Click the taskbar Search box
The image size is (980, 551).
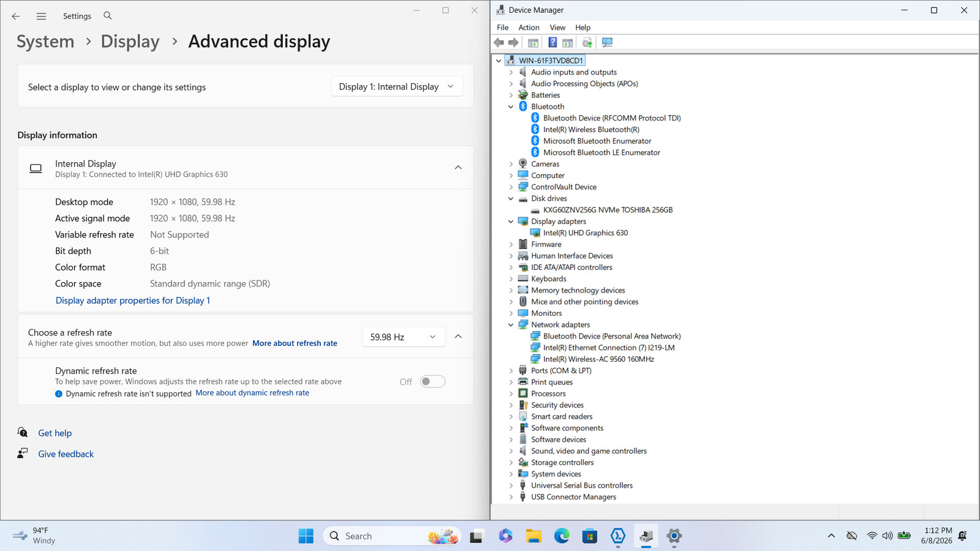click(x=392, y=536)
